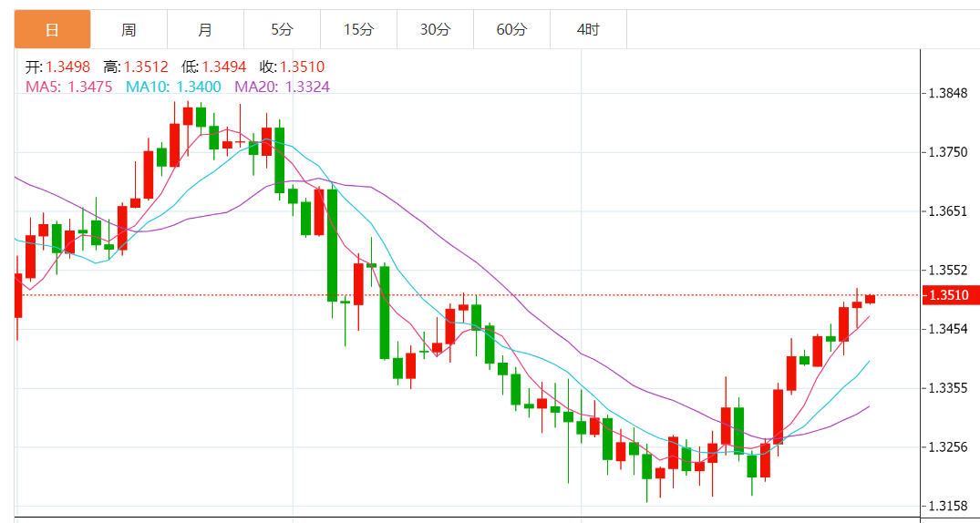Show the 30分 interval chart

click(x=435, y=30)
